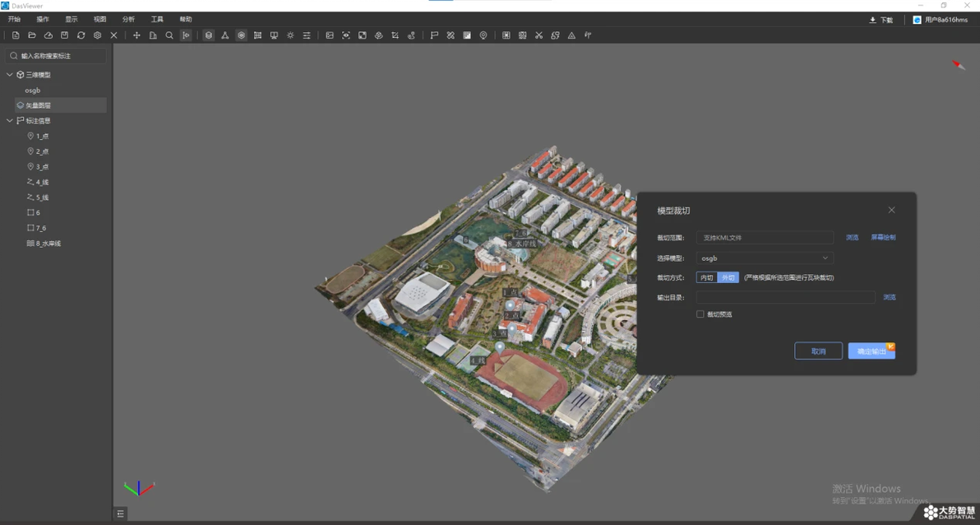980x525 pixels.
Task: Collapse the 标注信息 tree node
Action: click(10, 121)
